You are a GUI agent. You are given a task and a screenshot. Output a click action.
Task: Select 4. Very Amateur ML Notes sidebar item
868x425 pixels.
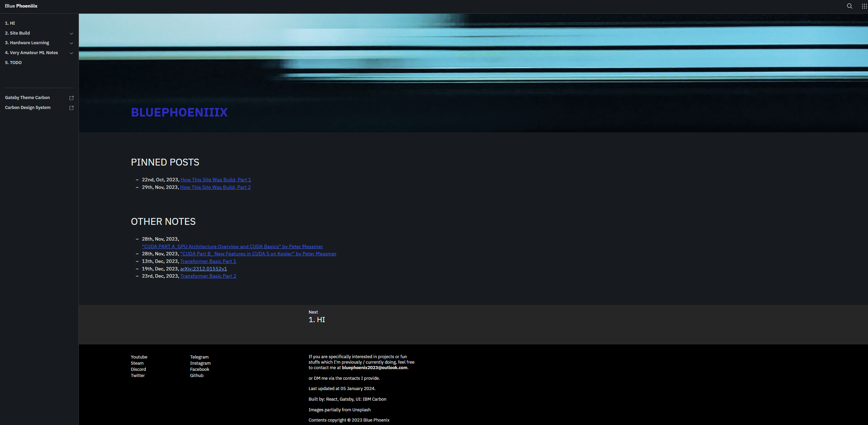point(32,53)
